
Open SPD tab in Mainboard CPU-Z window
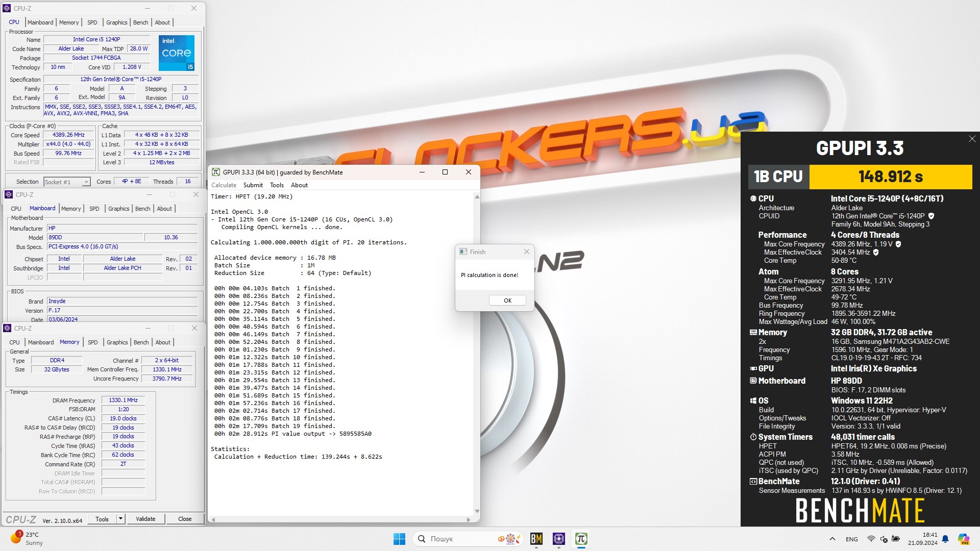click(x=94, y=209)
